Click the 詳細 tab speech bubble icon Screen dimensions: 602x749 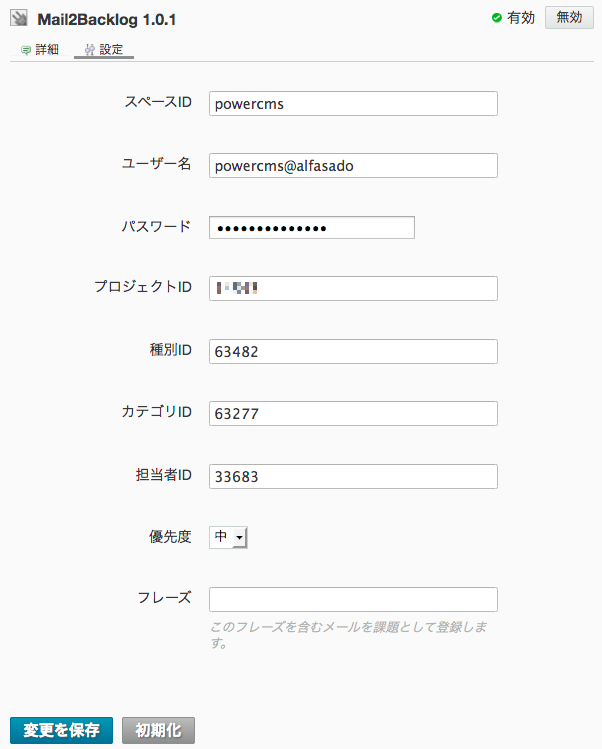pyautogui.click(x=26, y=50)
